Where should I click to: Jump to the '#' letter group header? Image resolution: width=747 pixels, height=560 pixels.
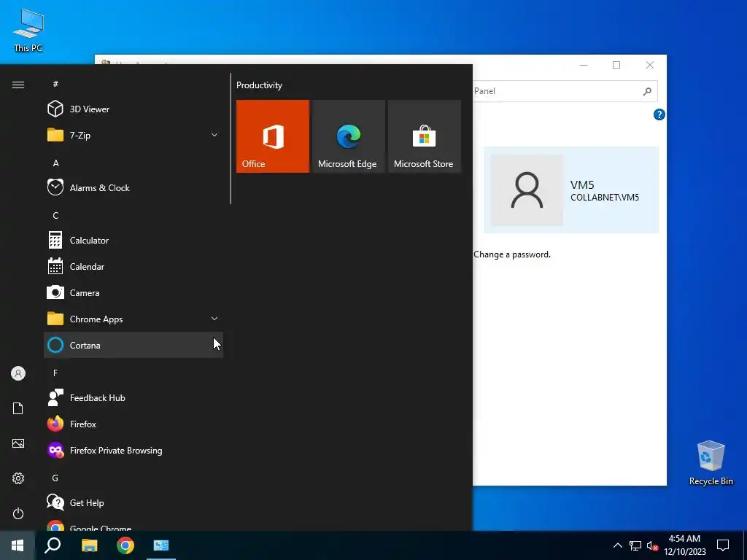(55, 84)
